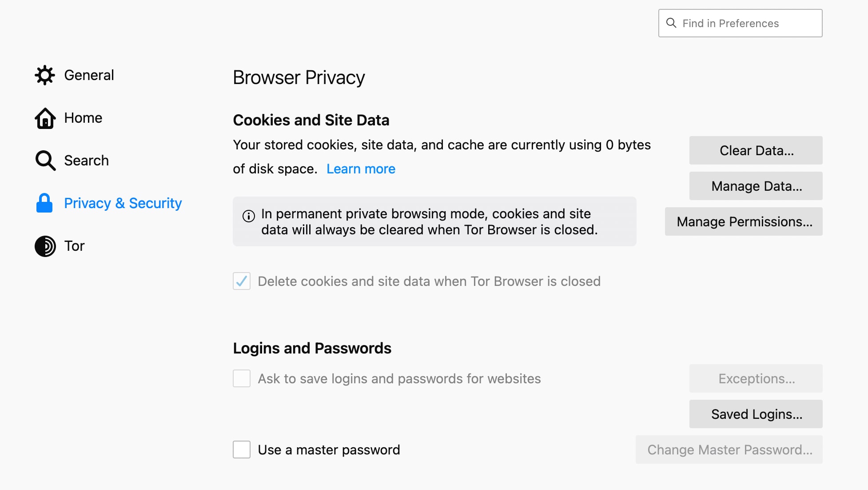This screenshot has height=490, width=868.
Task: Enable use a master password
Action: pyautogui.click(x=242, y=450)
